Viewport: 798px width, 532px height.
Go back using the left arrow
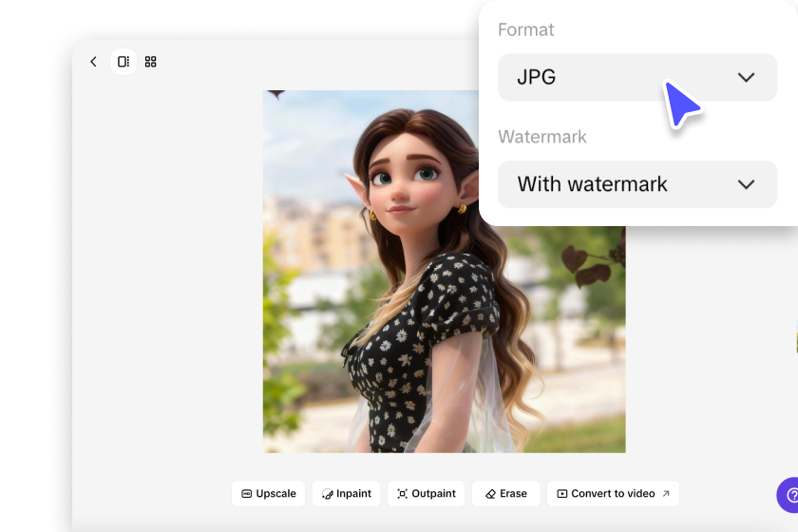[93, 62]
